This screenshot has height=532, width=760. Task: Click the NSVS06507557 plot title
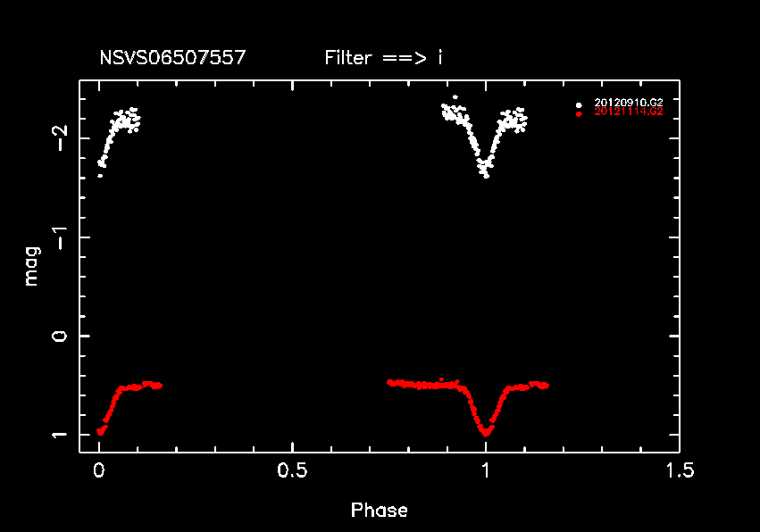tap(172, 59)
